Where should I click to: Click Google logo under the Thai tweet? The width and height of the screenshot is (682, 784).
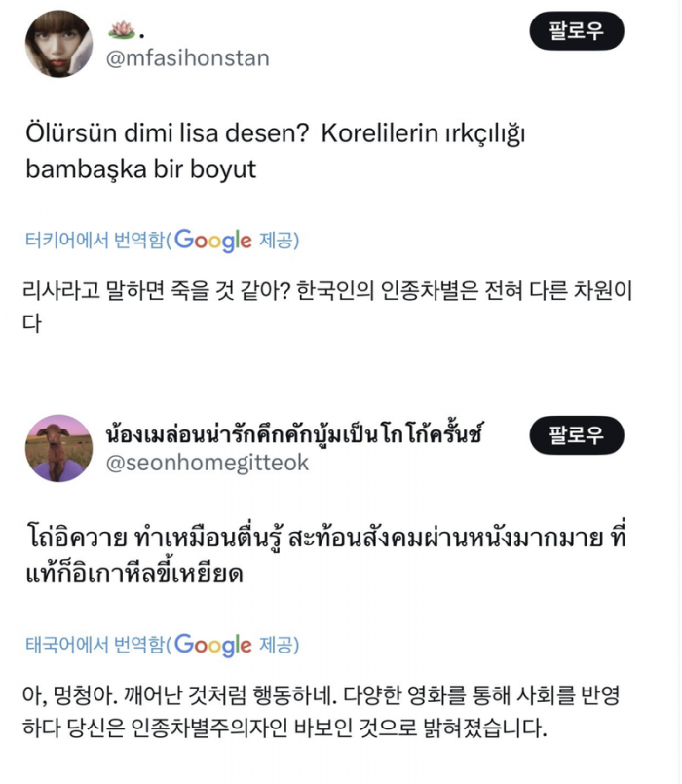[213, 645]
